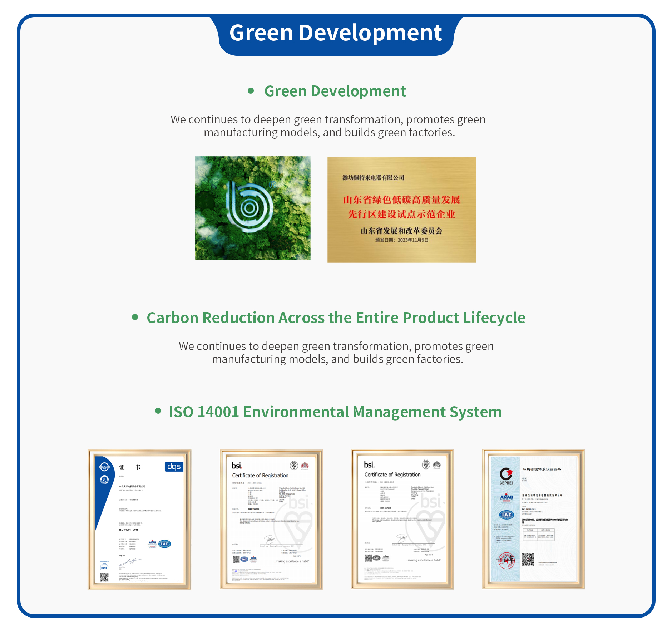Click the red official stamp on the CEPREI certificate
The image size is (672, 634).
point(506,560)
